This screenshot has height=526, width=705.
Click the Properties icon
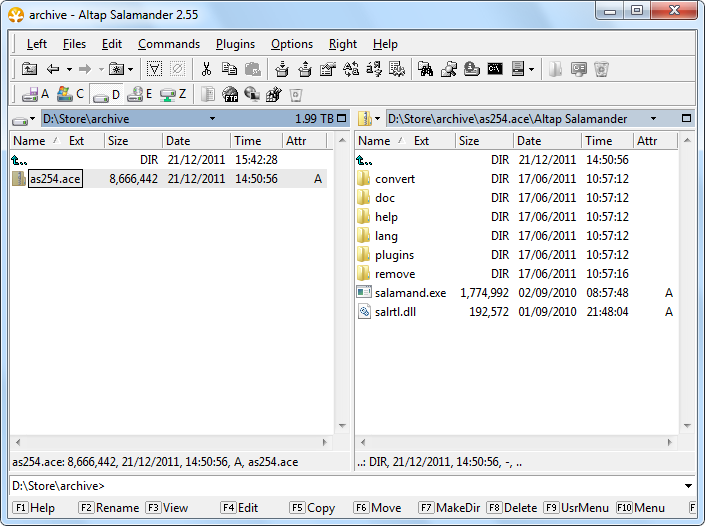(328, 69)
